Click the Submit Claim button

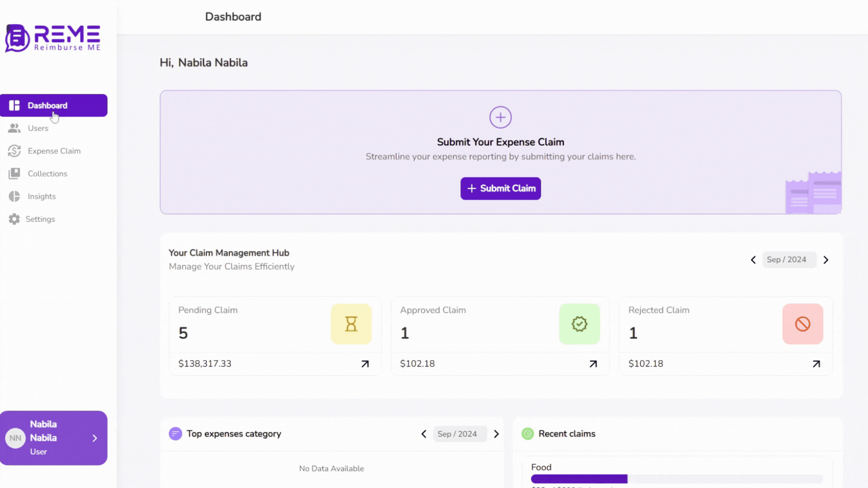tap(500, 188)
